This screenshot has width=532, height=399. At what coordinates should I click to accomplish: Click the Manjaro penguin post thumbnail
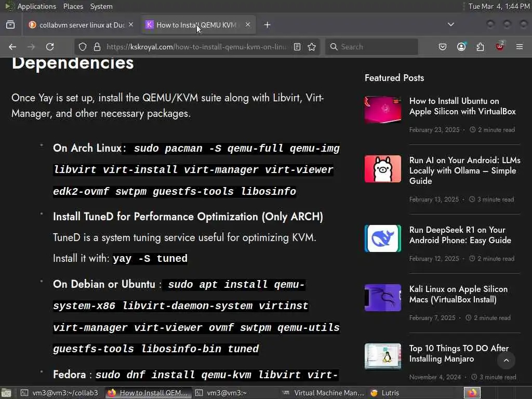(x=383, y=356)
